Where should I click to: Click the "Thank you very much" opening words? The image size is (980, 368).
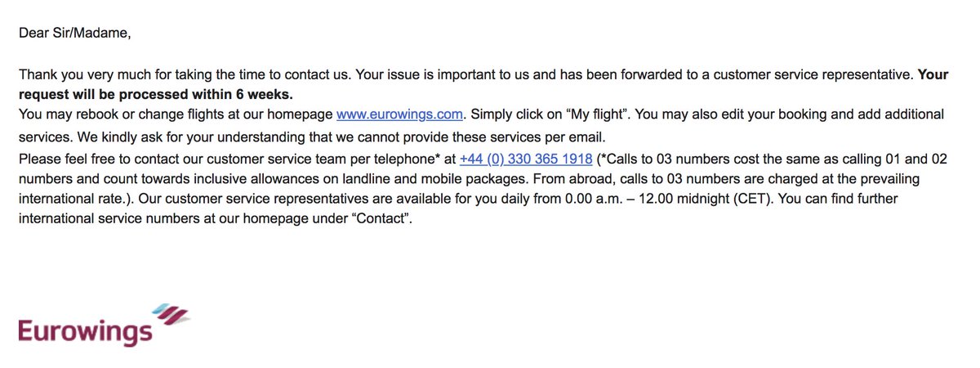[x=78, y=74]
